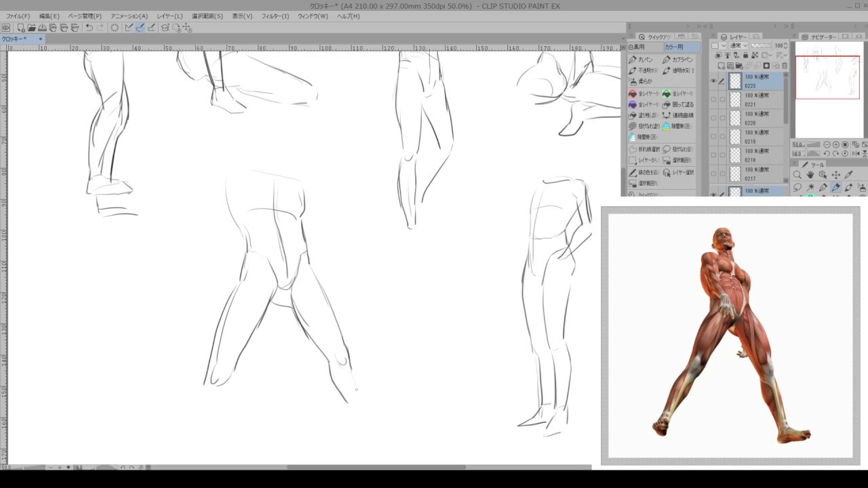Image resolution: width=868 pixels, height=488 pixels.
Task: Click the Navigator zoom out minus icon
Action: click(x=827, y=144)
